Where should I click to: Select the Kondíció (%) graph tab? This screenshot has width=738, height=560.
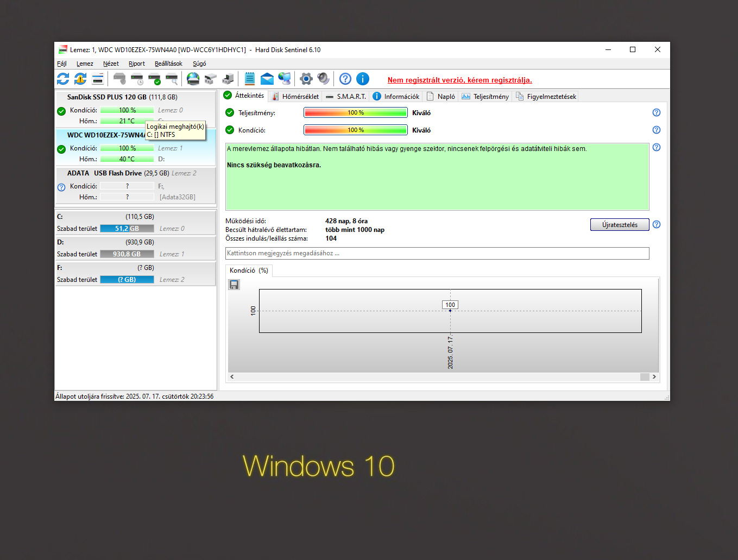[x=249, y=270]
